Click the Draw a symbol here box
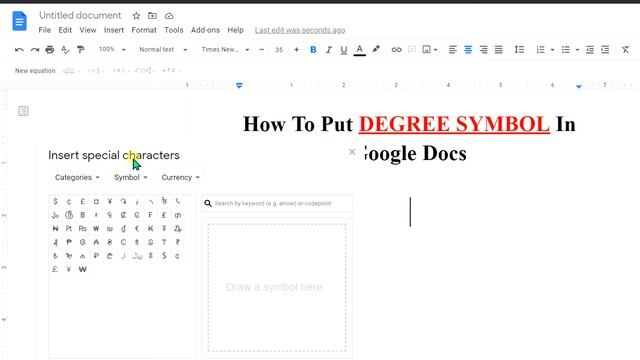The width and height of the screenshot is (640, 360). coord(277,287)
